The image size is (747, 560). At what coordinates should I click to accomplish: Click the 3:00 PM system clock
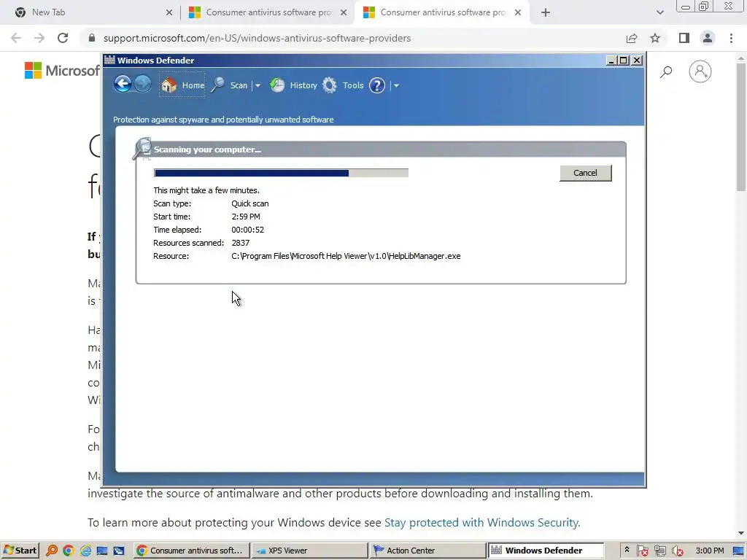[709, 551]
